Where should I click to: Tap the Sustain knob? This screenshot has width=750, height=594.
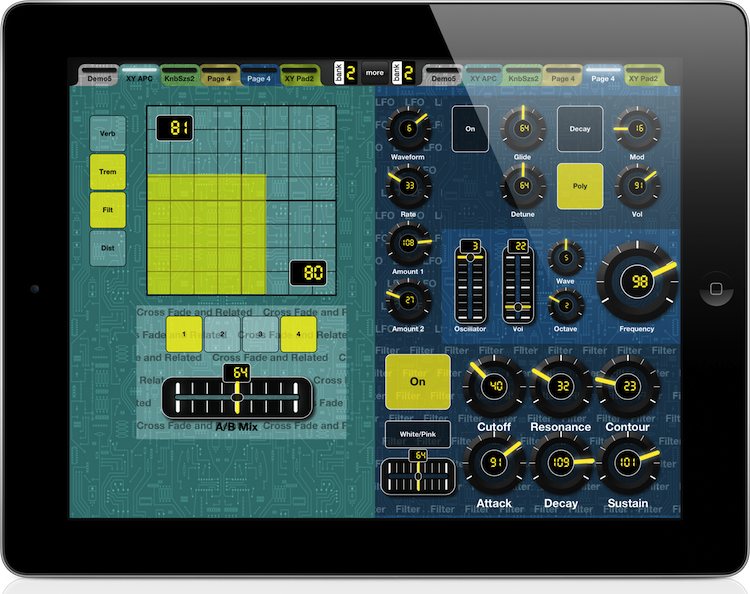pyautogui.click(x=628, y=462)
